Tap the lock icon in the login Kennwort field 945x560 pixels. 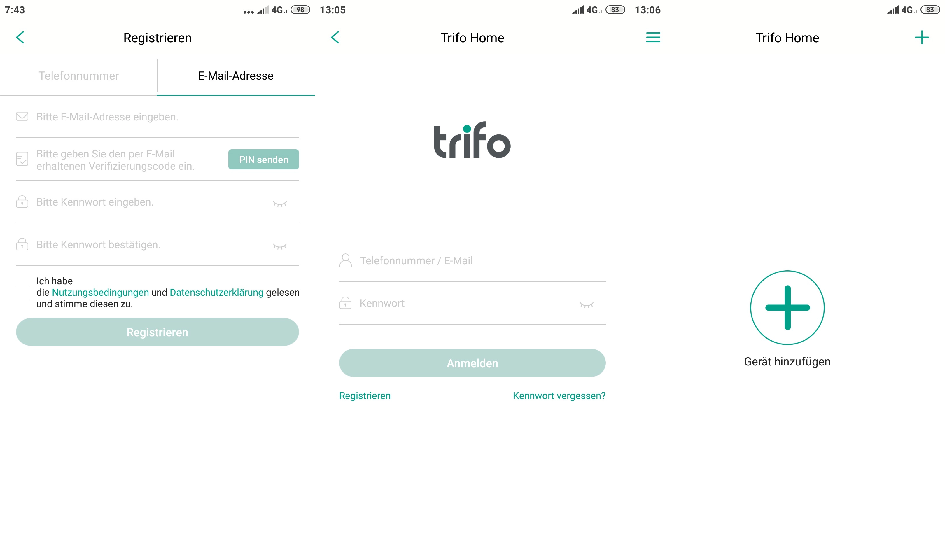[345, 303]
